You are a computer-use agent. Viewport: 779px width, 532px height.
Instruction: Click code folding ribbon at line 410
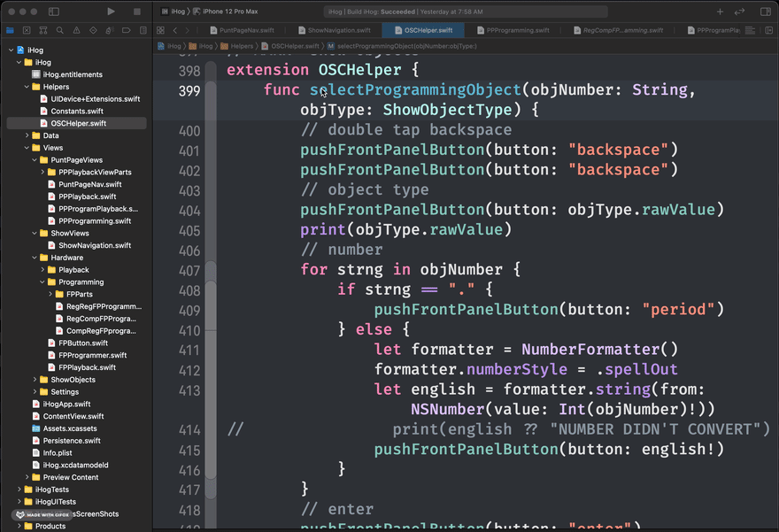point(212,330)
